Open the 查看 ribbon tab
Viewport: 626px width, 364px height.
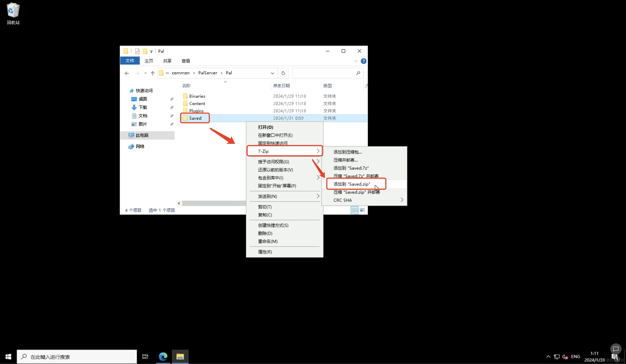tap(185, 61)
